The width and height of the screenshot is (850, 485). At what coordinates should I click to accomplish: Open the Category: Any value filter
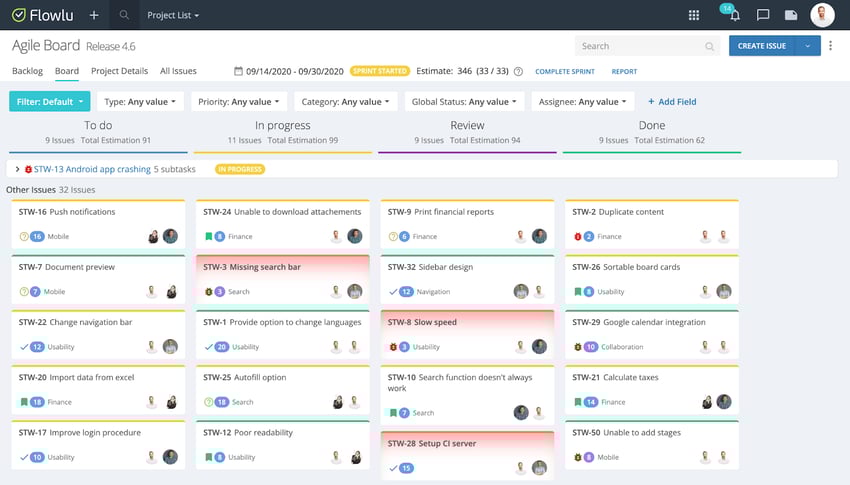pyautogui.click(x=345, y=101)
